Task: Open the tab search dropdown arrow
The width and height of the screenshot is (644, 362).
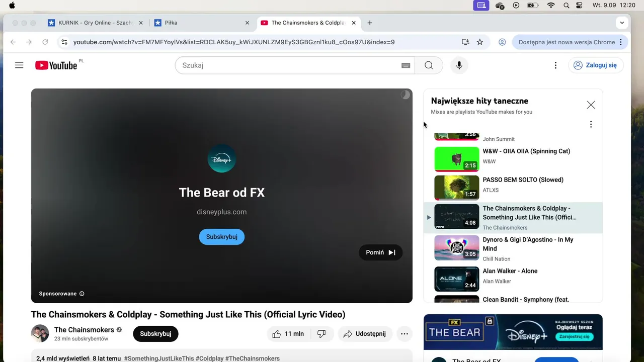Action: (622, 23)
